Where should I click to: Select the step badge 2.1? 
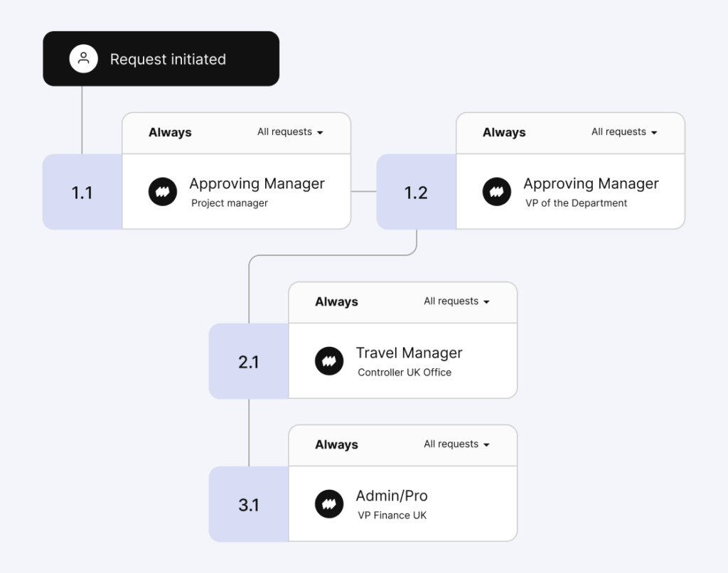(248, 360)
